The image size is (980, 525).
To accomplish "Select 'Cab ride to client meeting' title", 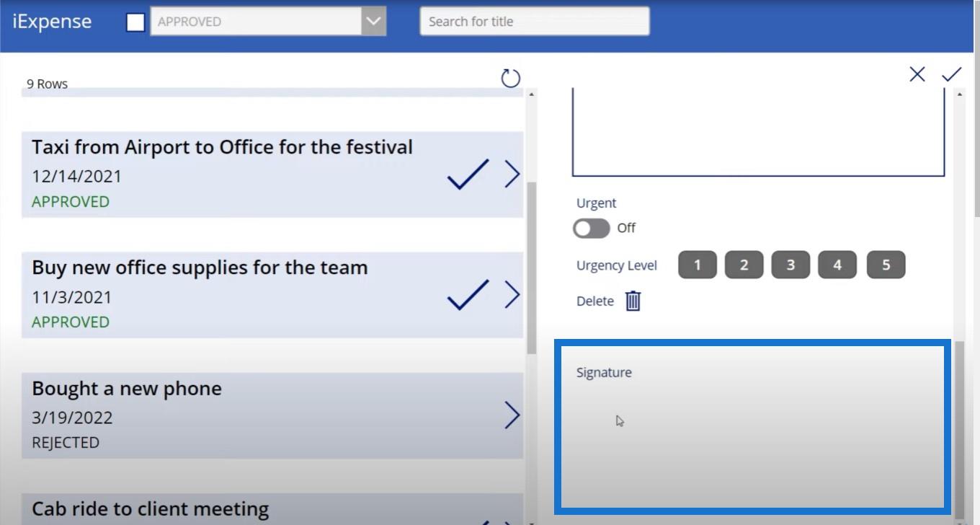I will point(151,509).
